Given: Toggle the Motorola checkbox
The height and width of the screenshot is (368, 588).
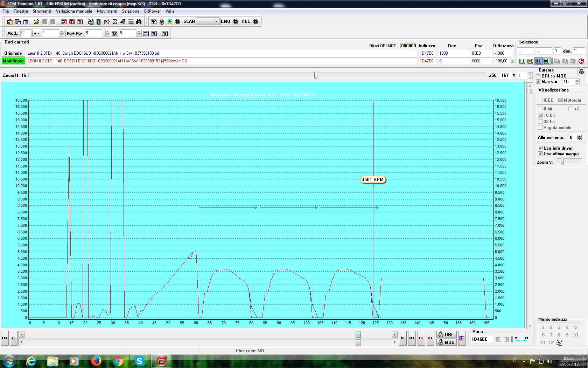Looking at the screenshot, I should tap(560, 100).
